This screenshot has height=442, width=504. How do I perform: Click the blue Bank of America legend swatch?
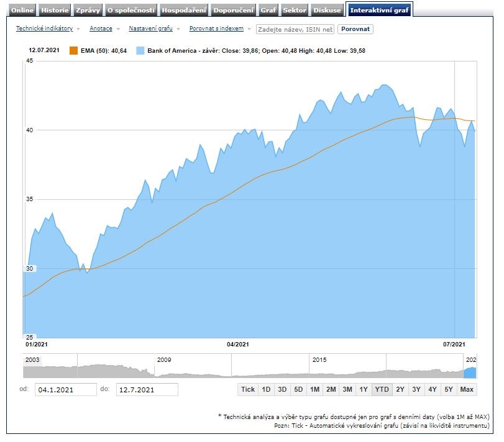(140, 51)
